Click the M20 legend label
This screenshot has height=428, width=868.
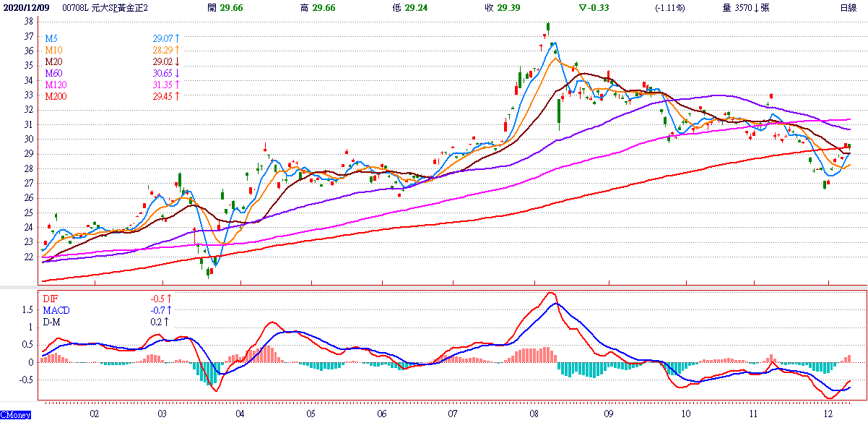[x=53, y=61]
